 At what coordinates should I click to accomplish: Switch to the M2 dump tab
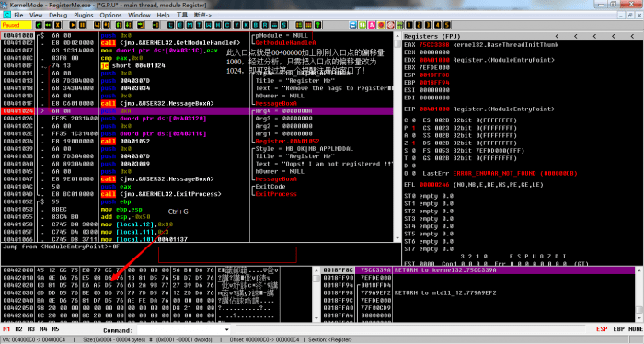pyautogui.click(x=18, y=329)
